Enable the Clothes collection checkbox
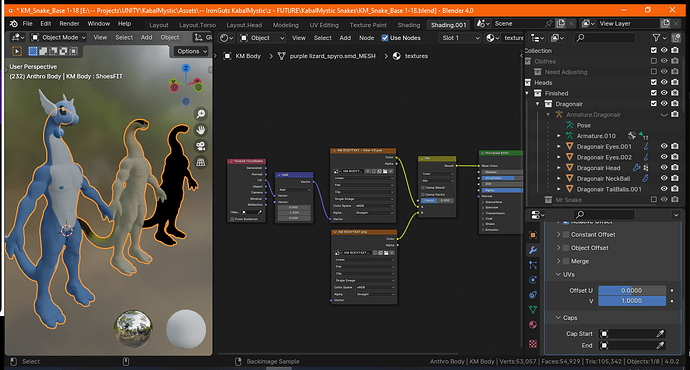The image size is (690, 370). pyautogui.click(x=654, y=61)
